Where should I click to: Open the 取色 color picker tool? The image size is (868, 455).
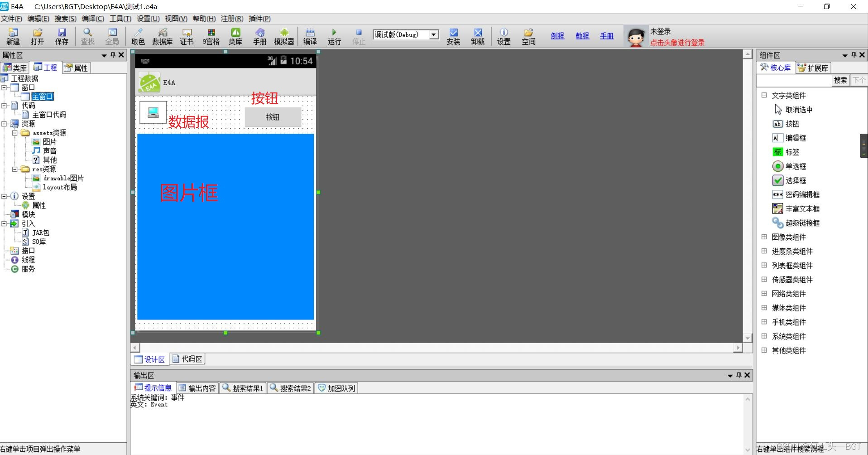[138, 37]
